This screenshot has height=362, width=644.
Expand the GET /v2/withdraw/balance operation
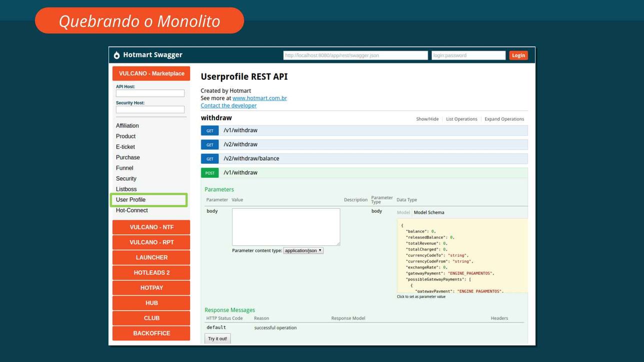(364, 159)
